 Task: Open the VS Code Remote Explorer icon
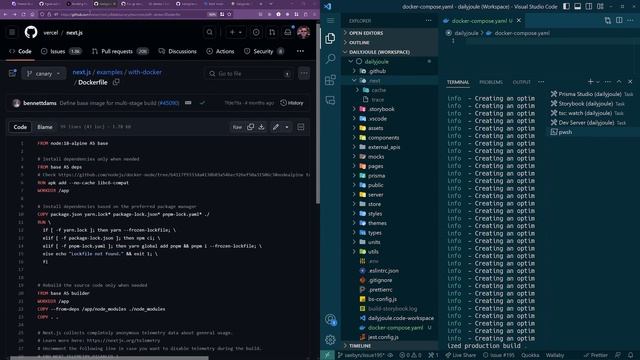pos(330,100)
